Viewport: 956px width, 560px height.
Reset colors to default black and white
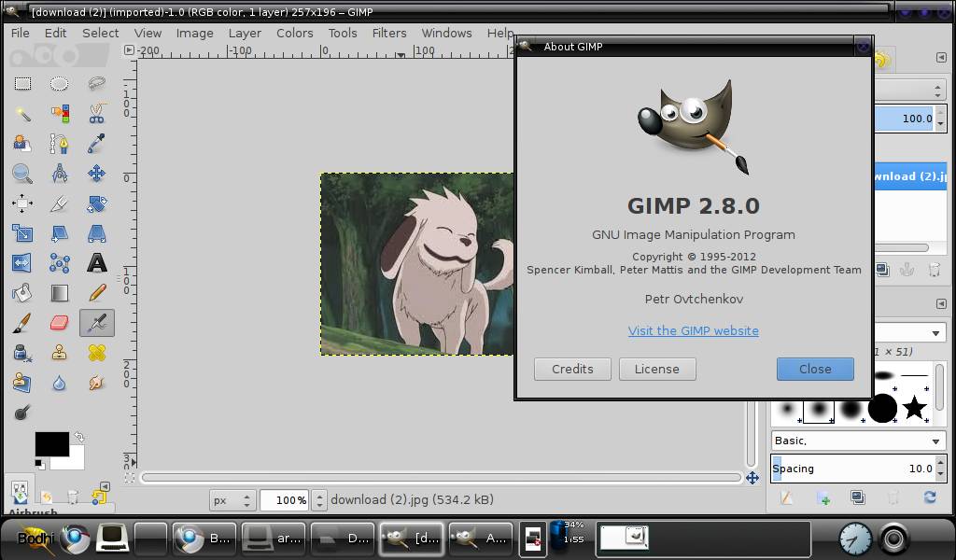[x=38, y=464]
